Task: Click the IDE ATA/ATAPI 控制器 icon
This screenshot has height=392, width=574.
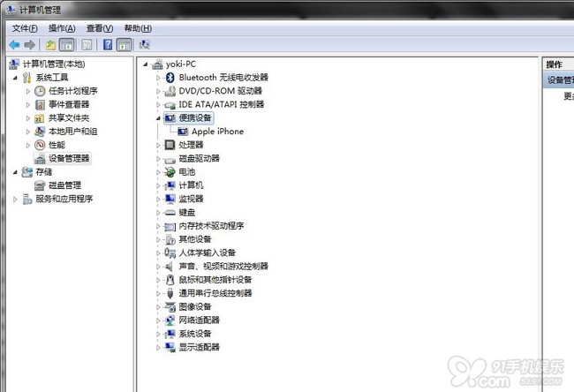Action: click(170, 105)
